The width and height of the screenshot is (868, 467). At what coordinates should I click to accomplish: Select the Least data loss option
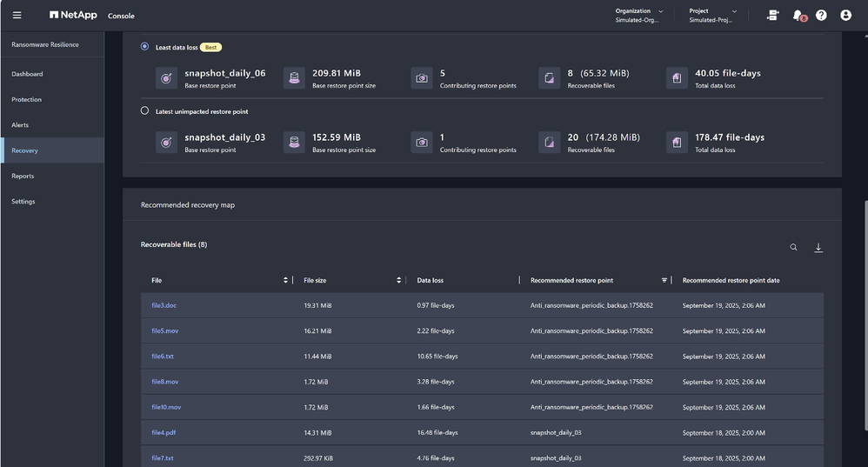pos(145,47)
